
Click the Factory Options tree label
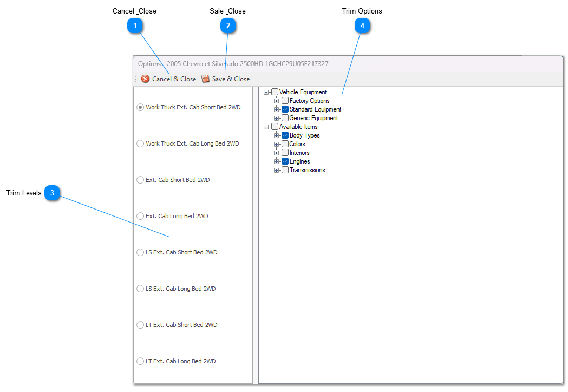pos(309,101)
